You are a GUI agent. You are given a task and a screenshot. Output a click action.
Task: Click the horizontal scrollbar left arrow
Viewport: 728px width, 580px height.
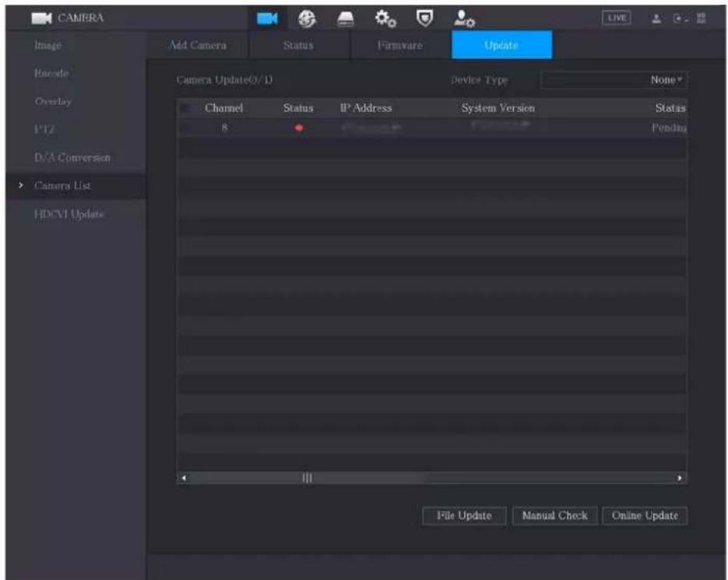click(185, 478)
